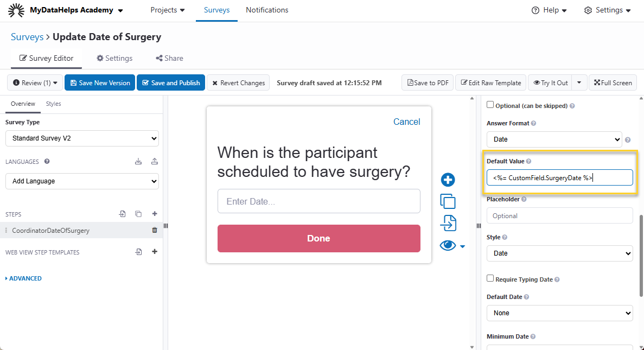Delete the CoordinatorDateOfSurgery step with trash icon
This screenshot has width=644, height=350.
[155, 230]
